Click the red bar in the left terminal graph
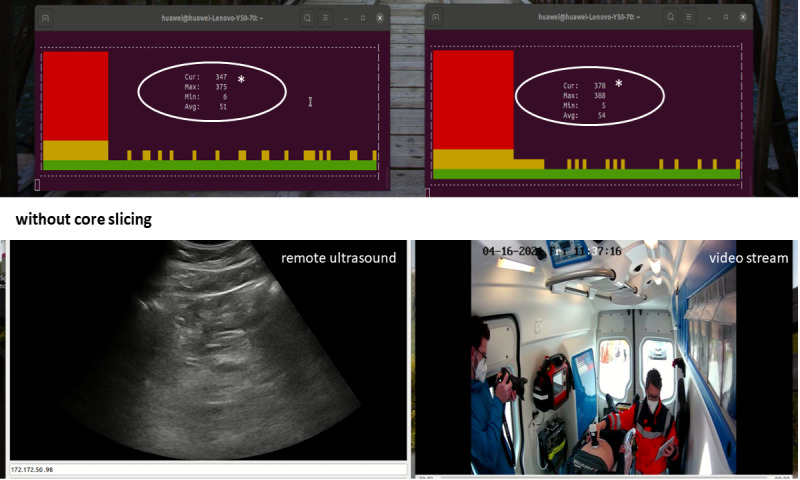This screenshot has width=800, height=480. coord(76,96)
